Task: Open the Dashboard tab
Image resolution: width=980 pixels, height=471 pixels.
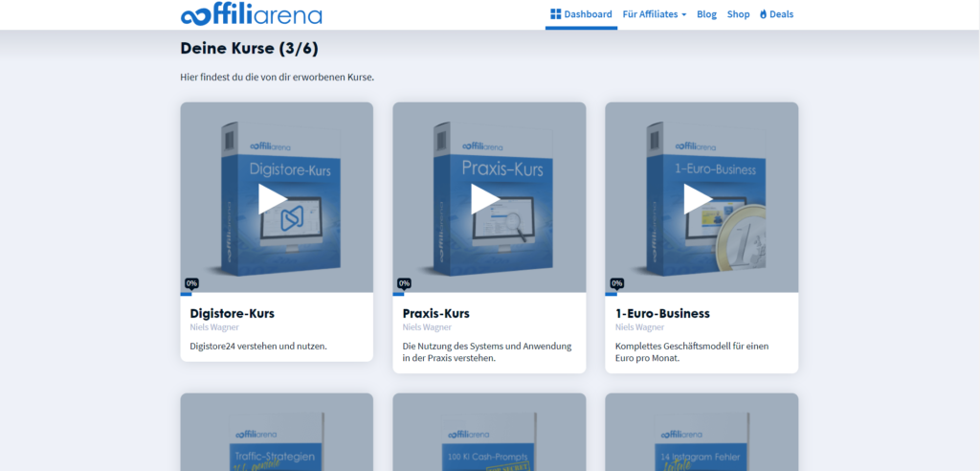Action: coord(581,14)
